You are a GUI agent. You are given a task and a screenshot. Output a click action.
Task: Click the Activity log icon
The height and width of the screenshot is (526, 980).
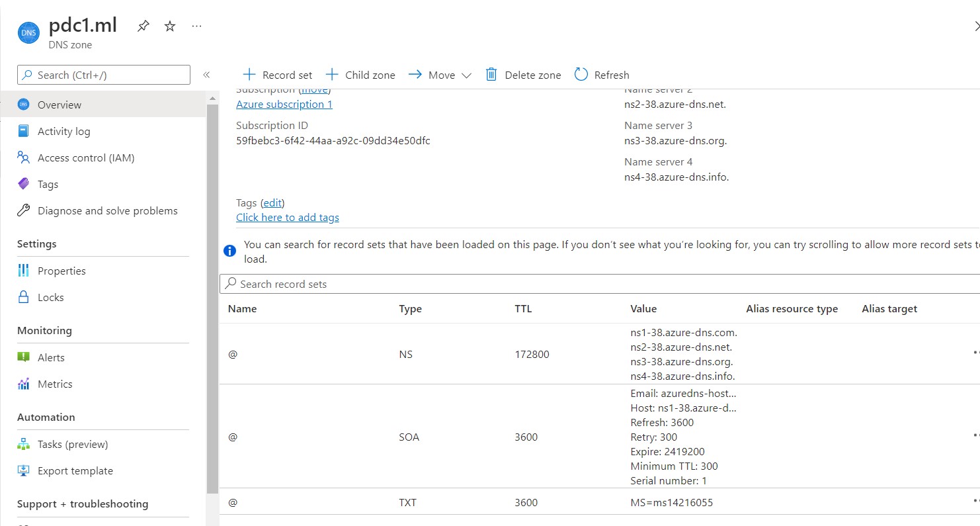coord(24,131)
